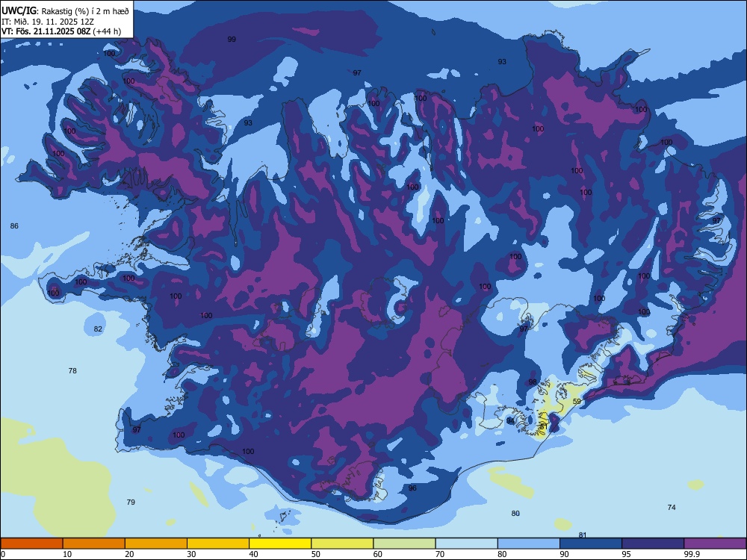Click the legend tick label "30"
Viewport: 747px width, 560px height.
click(x=191, y=554)
